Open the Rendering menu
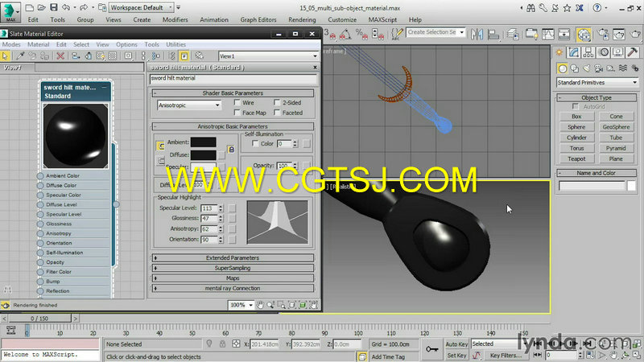The width and height of the screenshot is (644, 362). pyautogui.click(x=302, y=19)
